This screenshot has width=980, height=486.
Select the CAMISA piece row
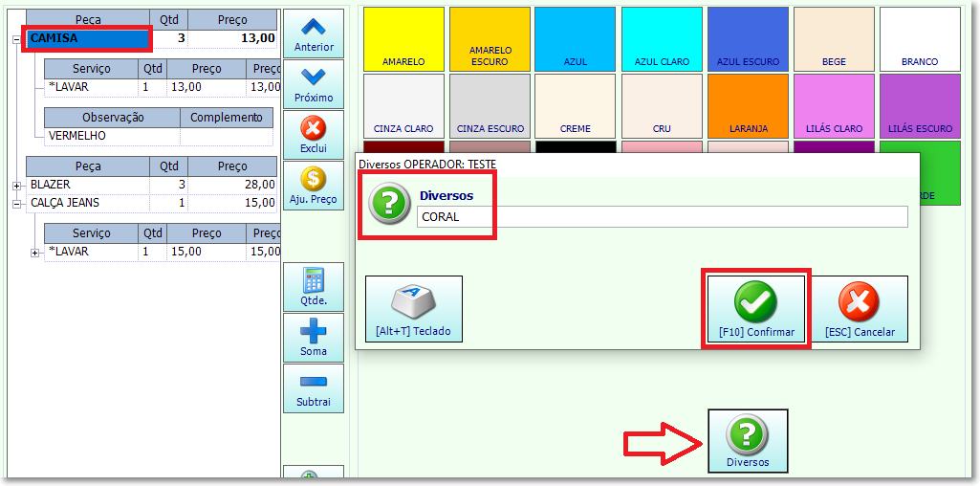click(x=151, y=38)
